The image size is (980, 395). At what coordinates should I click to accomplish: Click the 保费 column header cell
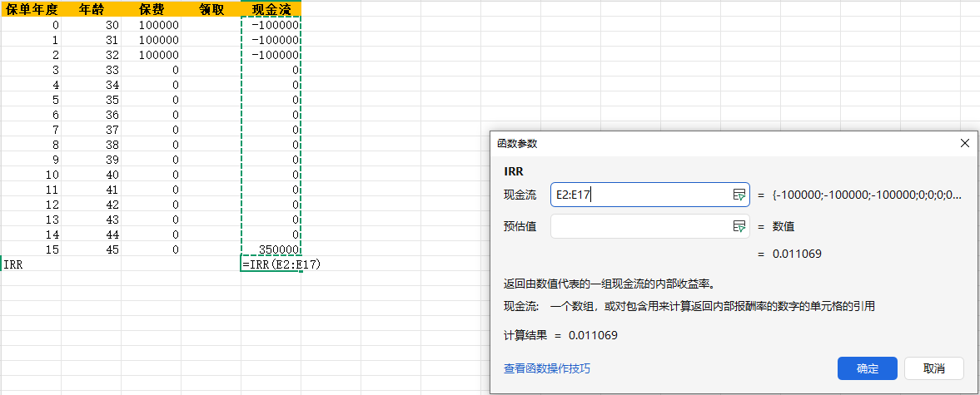tap(151, 9)
